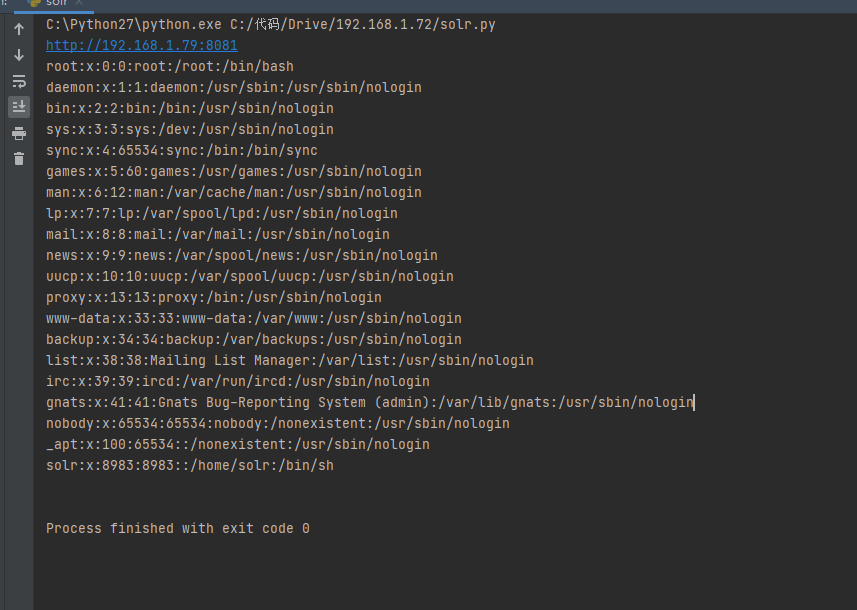This screenshot has height=610, width=857.
Task: Click the nobody:x:65534 output line
Action: (x=278, y=423)
